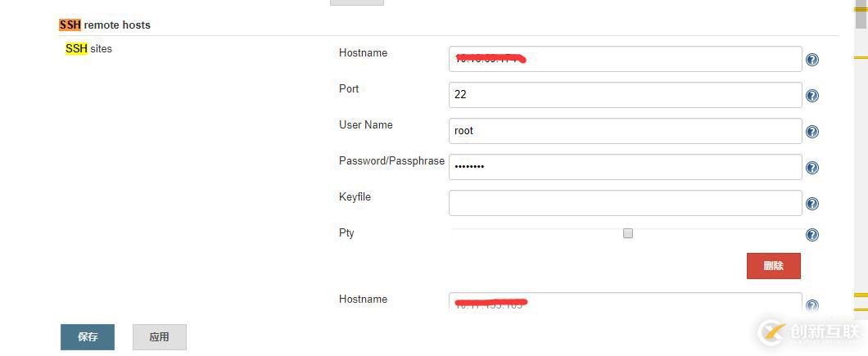Open the Port field help icon
Viewport: 868px width, 356px height.
pyautogui.click(x=812, y=96)
